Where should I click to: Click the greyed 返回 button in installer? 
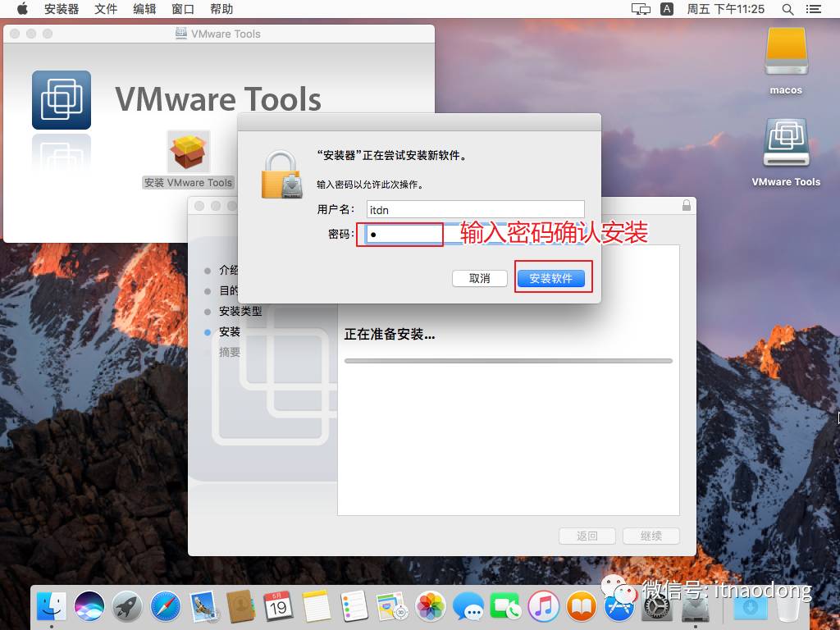[x=587, y=536]
